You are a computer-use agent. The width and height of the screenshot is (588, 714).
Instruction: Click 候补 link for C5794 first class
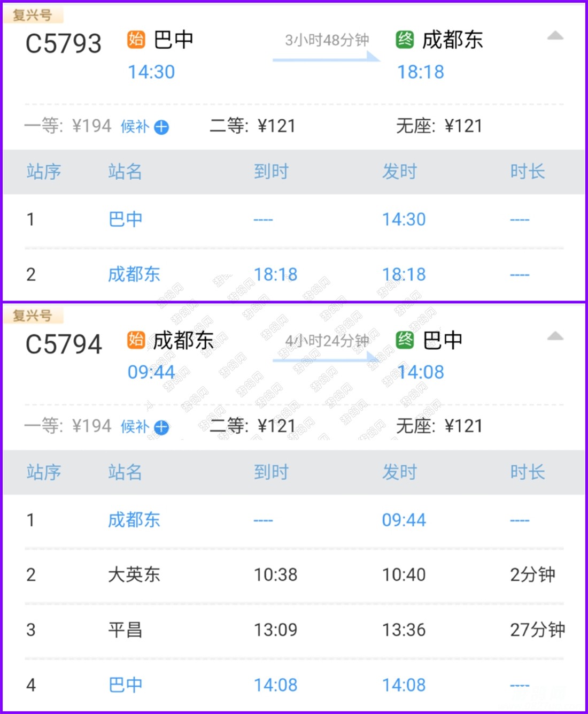click(x=135, y=427)
